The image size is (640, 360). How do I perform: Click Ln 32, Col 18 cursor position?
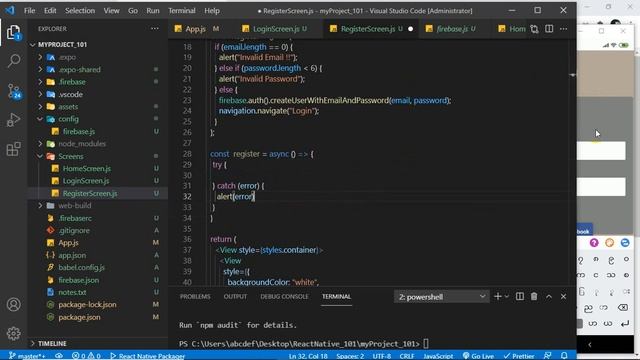point(308,356)
